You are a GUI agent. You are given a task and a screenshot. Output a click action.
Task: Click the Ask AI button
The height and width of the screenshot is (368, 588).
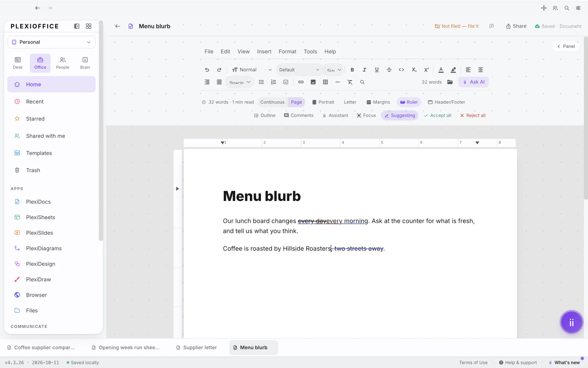[474, 82]
